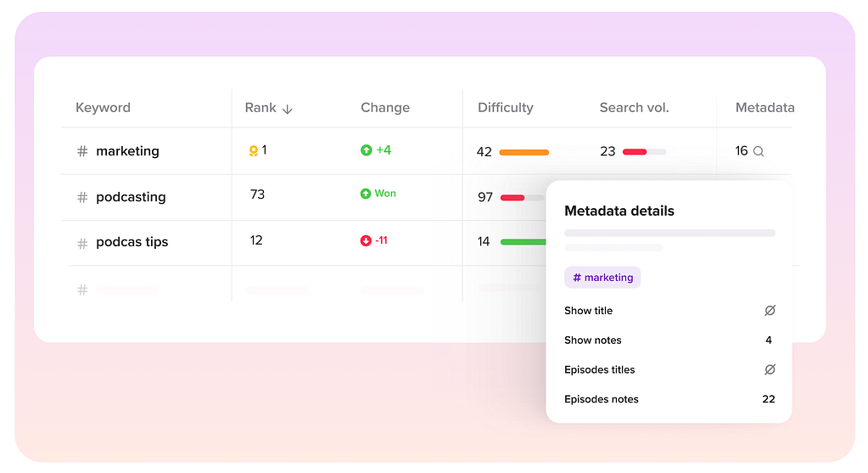868x473 pixels.
Task: Click the gold medal rank icon
Action: coord(253,151)
